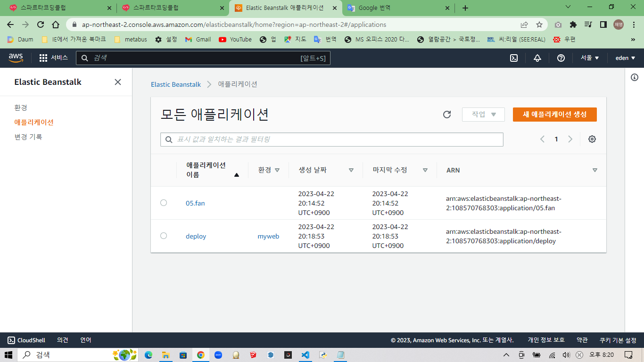644x362 pixels.
Task: Close the Elastic Beanstalk side navigation
Action: click(x=118, y=82)
